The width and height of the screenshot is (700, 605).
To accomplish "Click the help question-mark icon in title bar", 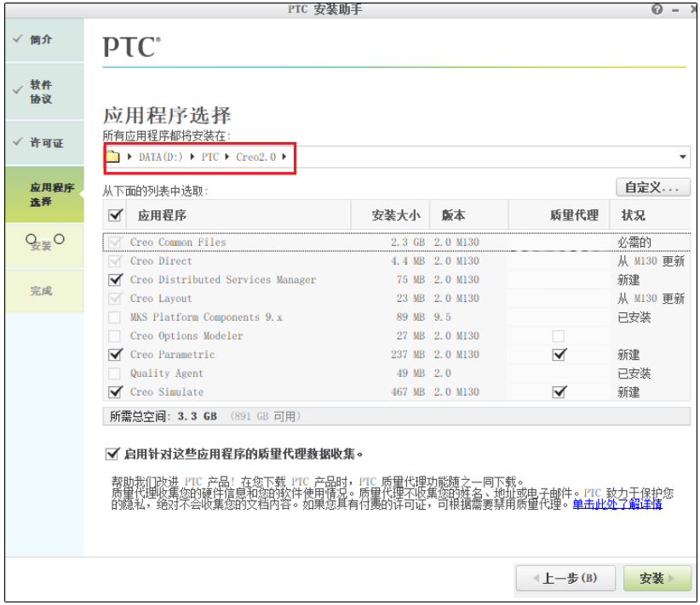I will click(x=655, y=9).
